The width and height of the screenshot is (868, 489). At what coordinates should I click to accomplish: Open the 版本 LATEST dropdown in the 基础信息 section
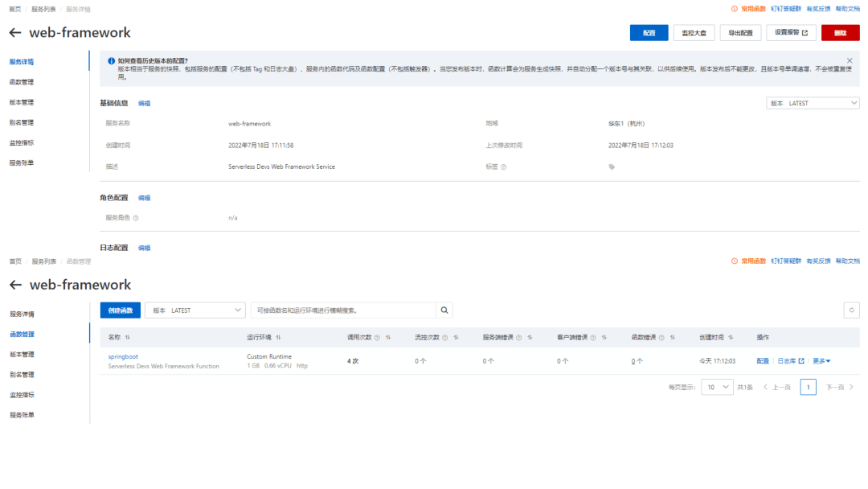pyautogui.click(x=813, y=104)
